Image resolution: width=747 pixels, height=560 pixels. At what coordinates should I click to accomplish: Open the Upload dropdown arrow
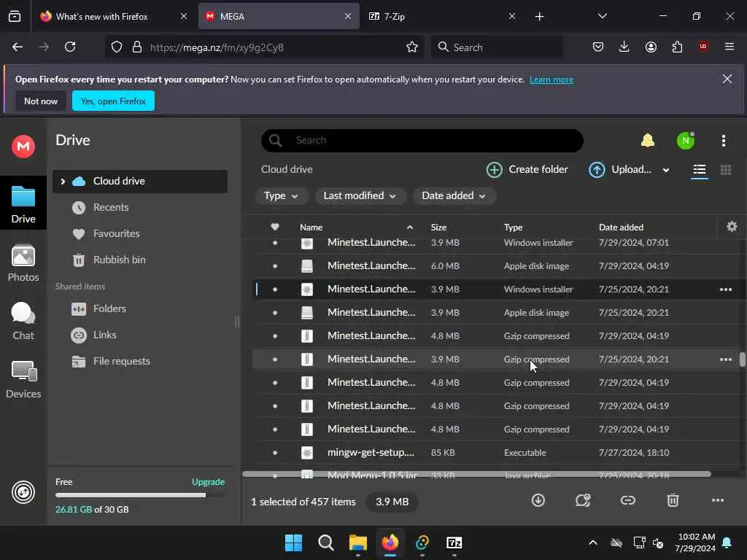click(666, 170)
